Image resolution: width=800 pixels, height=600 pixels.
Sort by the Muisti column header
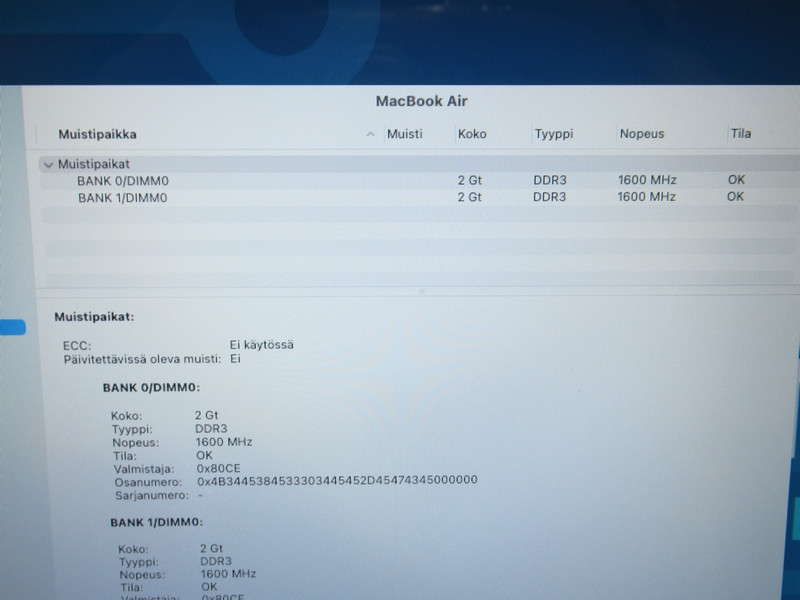point(405,134)
